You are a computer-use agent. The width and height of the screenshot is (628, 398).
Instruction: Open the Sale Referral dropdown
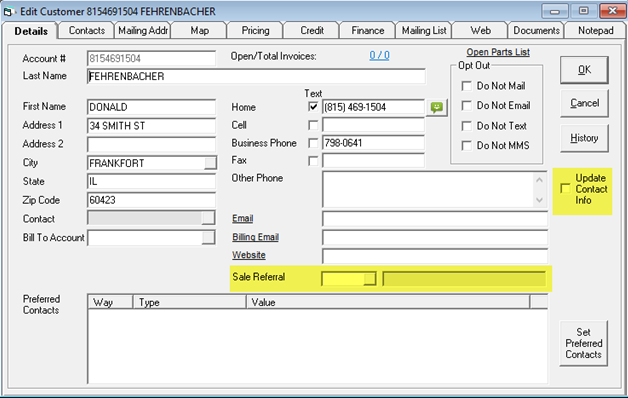pyautogui.click(x=370, y=279)
